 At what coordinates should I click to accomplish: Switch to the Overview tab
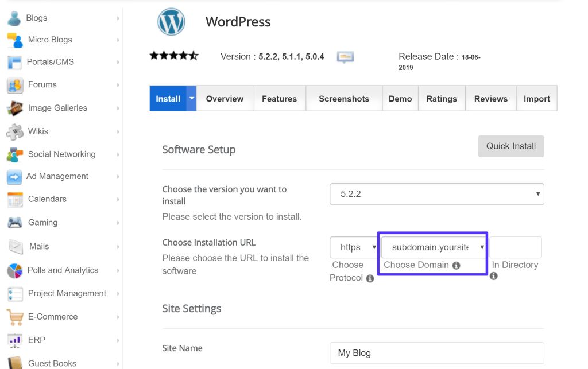[x=225, y=99]
